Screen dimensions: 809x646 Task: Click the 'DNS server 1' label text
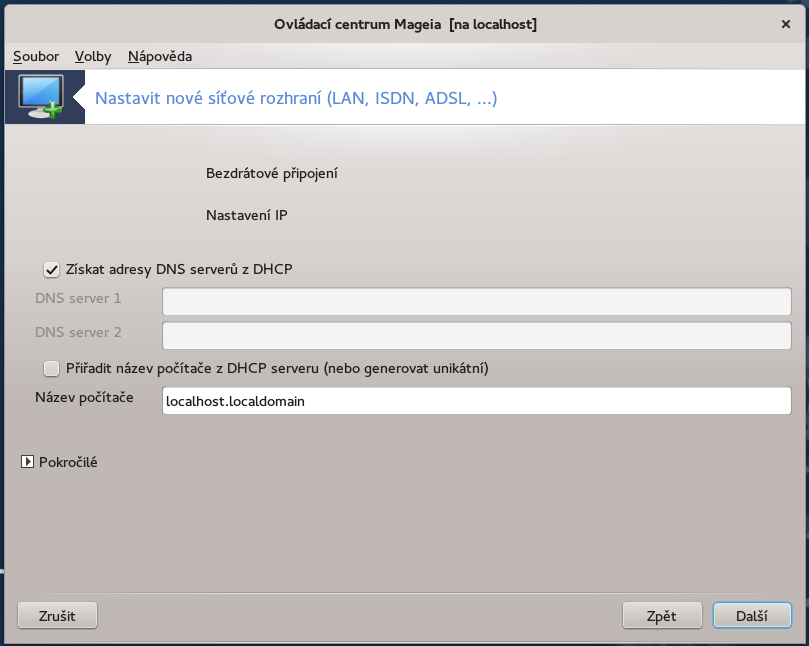[78, 298]
